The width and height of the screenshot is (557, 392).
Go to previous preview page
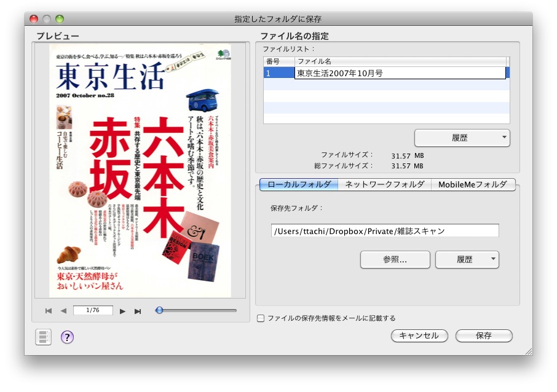tap(63, 311)
